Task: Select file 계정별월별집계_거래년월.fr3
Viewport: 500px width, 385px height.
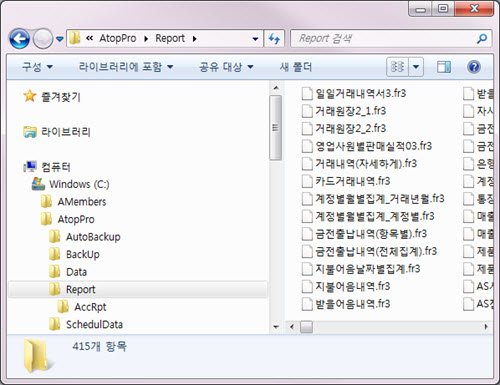Action: pos(373,199)
